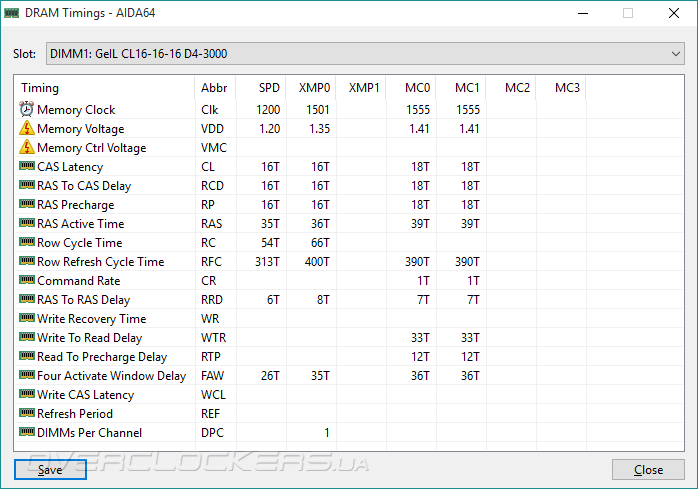Select the Memory Ctrl Voltage row label
This screenshot has width=698, height=489.
click(x=92, y=148)
